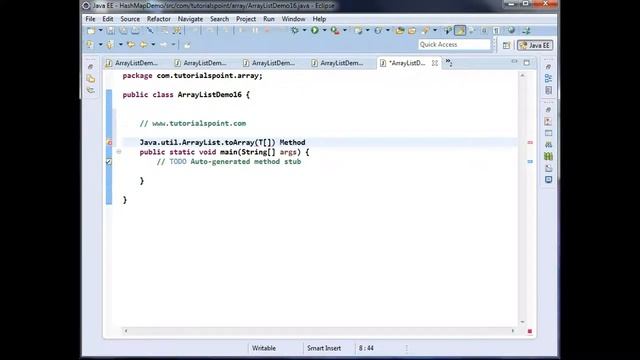
Task: Open the Help menu
Action: click(319, 19)
